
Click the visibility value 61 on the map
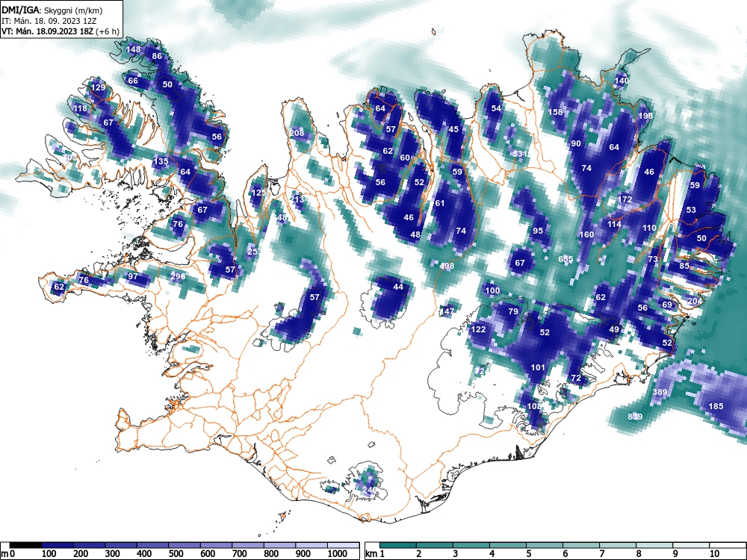(x=440, y=203)
